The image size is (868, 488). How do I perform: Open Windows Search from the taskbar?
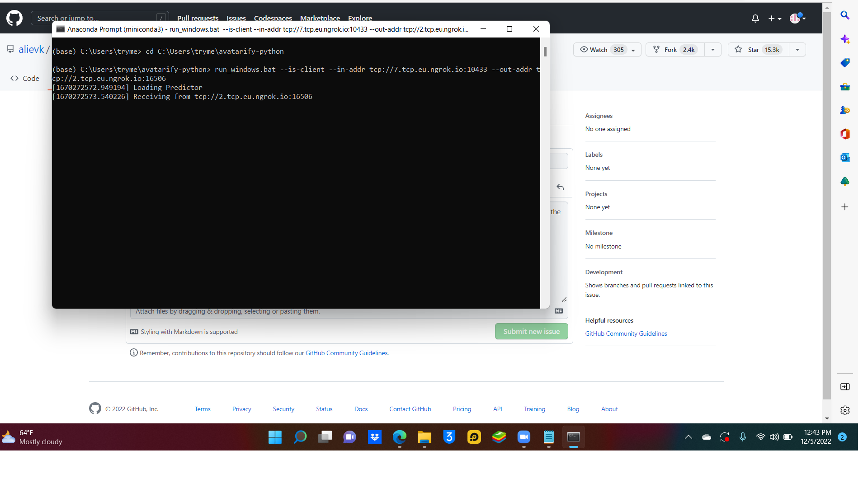pos(300,437)
